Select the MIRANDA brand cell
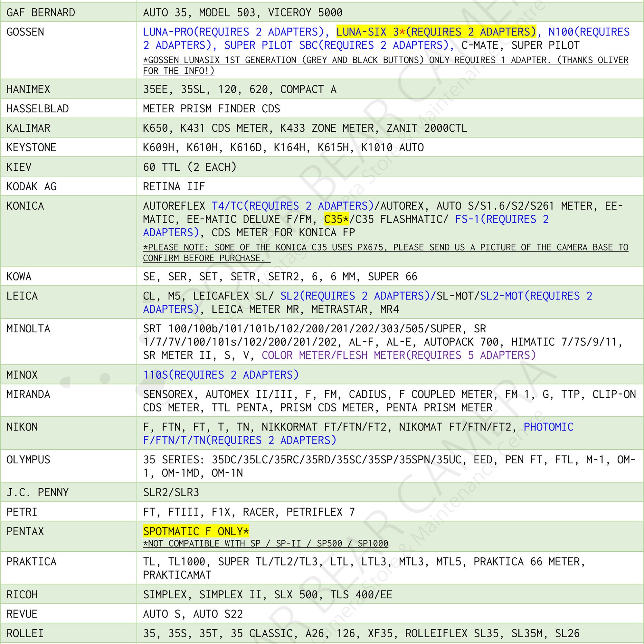The width and height of the screenshot is (644, 644). [68, 400]
